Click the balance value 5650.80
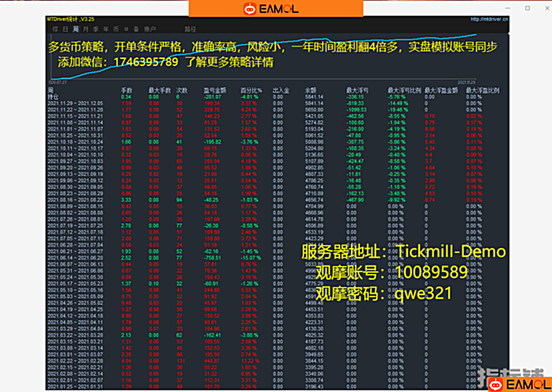The width and height of the screenshot is (552, 392). 314,110
